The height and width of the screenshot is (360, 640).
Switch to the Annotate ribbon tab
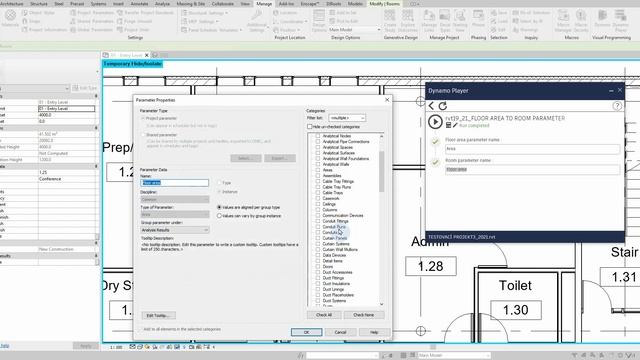(140, 4)
